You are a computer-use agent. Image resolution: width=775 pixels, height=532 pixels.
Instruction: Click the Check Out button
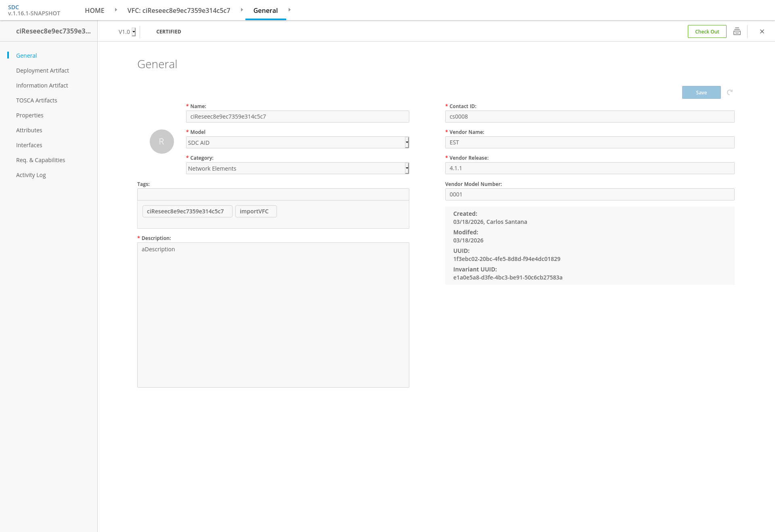[707, 31]
